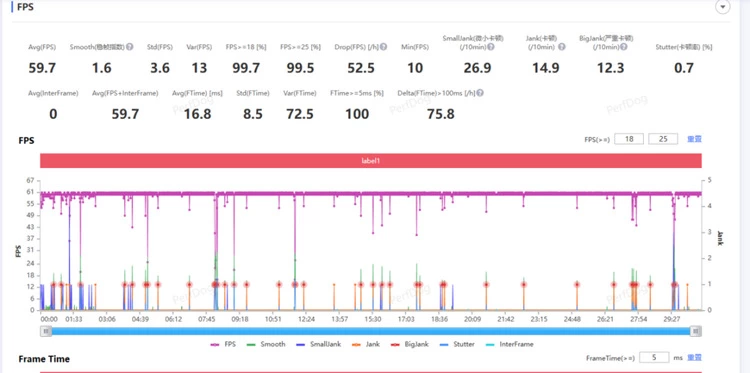Click the FrameTime threshold field showing 5

654,358
